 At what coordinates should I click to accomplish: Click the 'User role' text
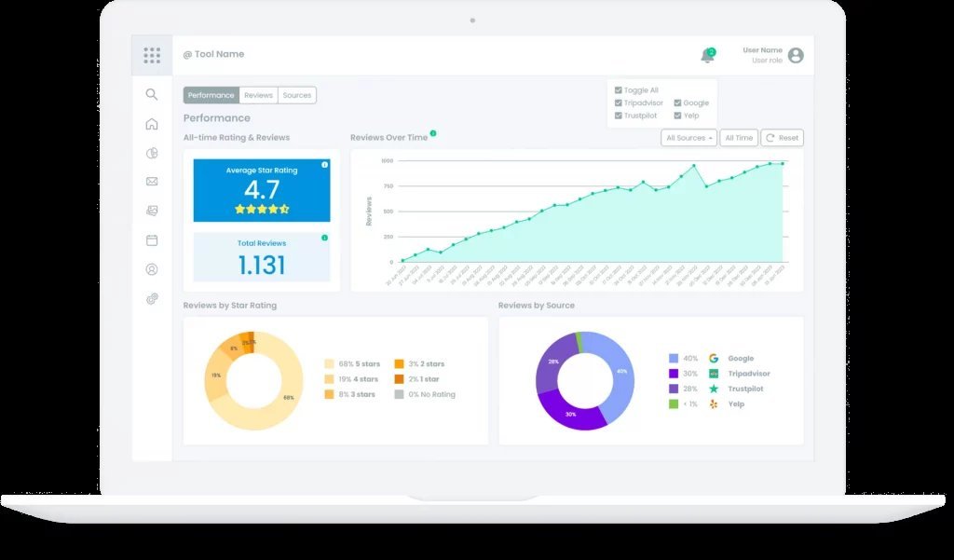(x=768, y=61)
